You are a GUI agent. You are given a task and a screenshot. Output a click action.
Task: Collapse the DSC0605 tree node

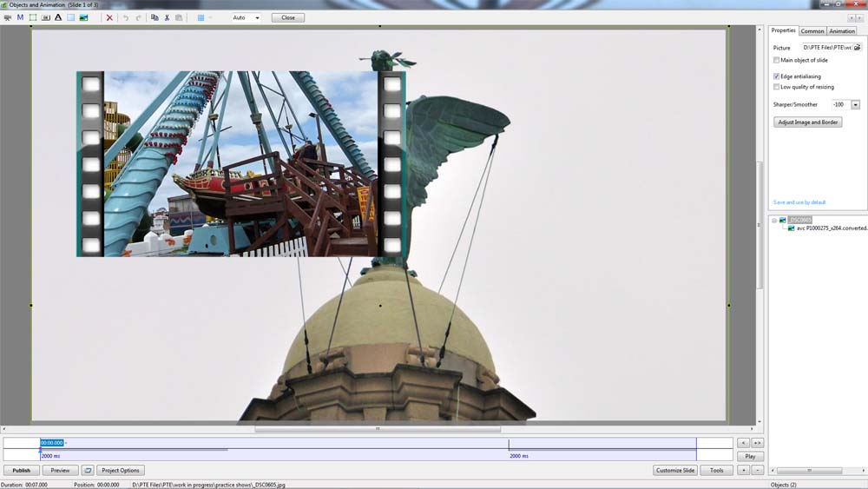coord(774,221)
